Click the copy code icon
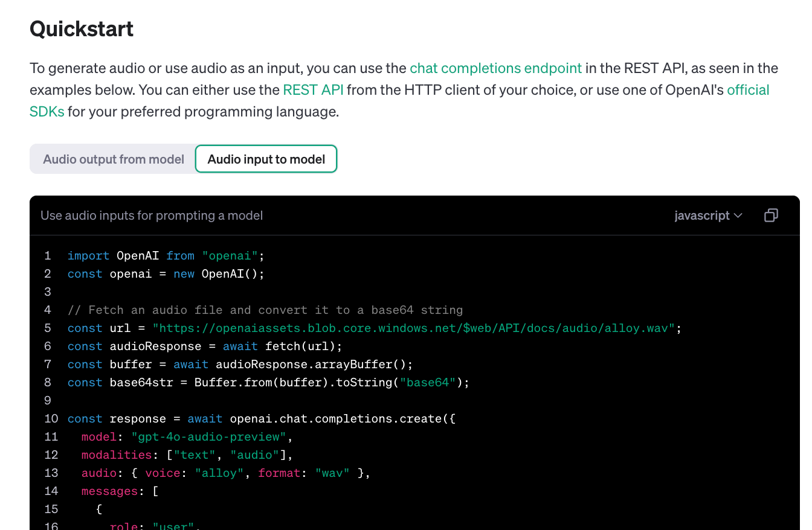The width and height of the screenshot is (812, 530). tap(771, 215)
